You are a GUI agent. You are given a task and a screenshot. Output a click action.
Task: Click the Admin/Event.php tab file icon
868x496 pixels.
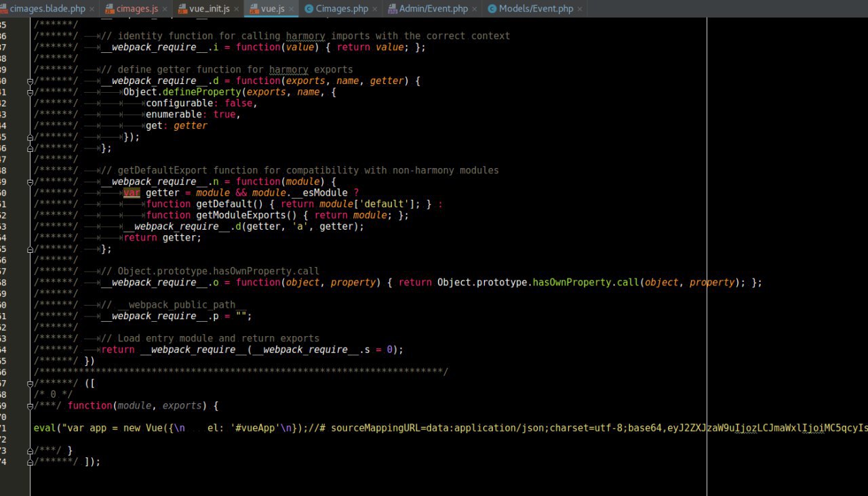pos(392,9)
